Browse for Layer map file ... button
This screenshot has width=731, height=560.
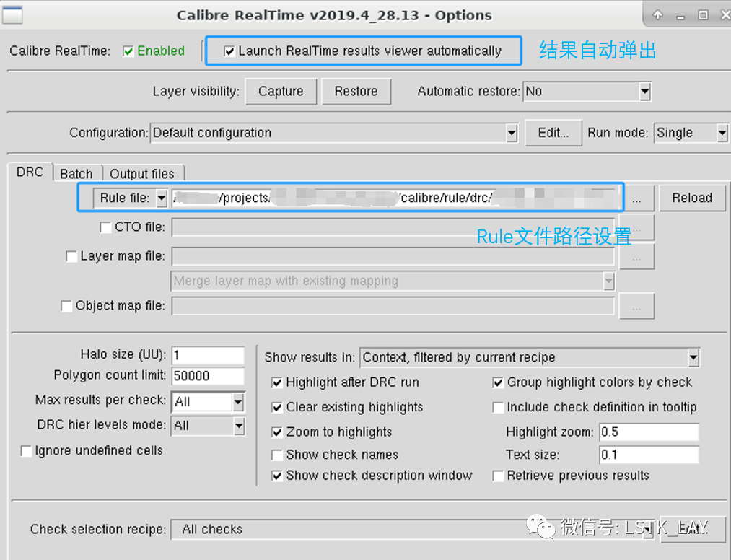click(x=636, y=256)
